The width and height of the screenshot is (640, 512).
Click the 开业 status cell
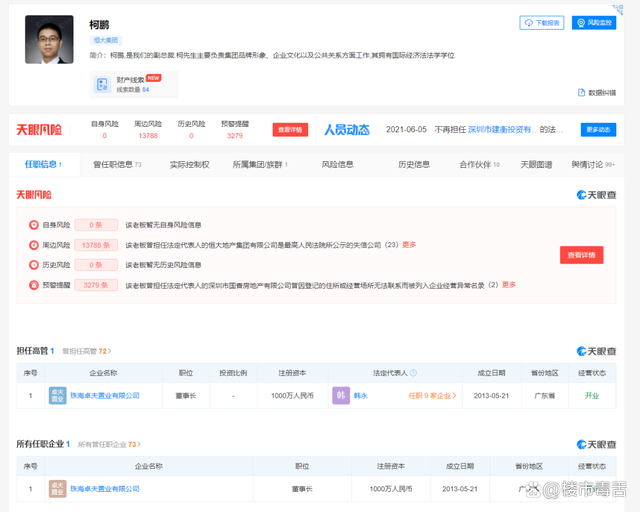[x=592, y=395]
